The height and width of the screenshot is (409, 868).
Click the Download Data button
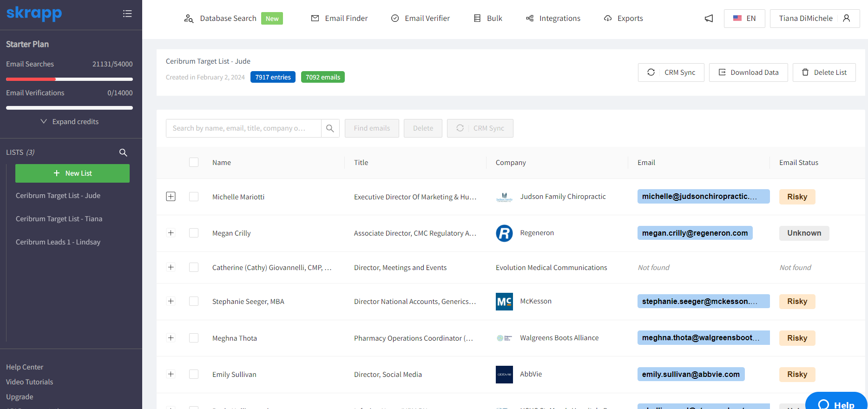(x=748, y=73)
